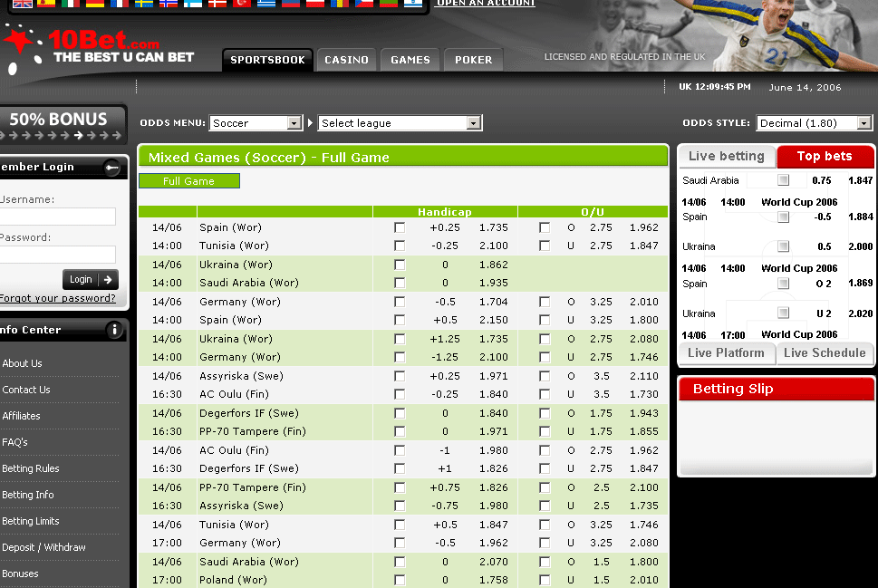
Task: Click the arrow icon on Login button
Action: [x=108, y=279]
